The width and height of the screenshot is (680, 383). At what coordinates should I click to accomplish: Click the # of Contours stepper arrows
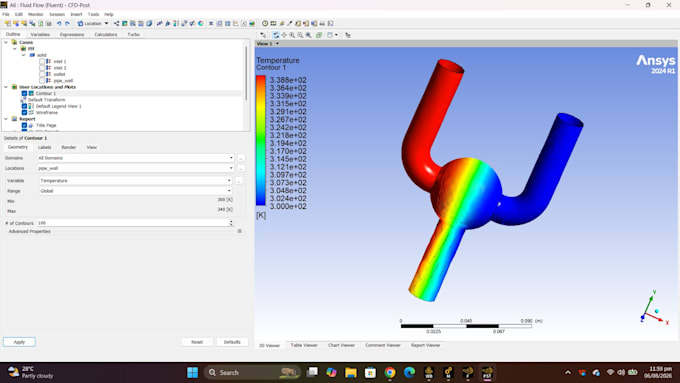(231, 223)
